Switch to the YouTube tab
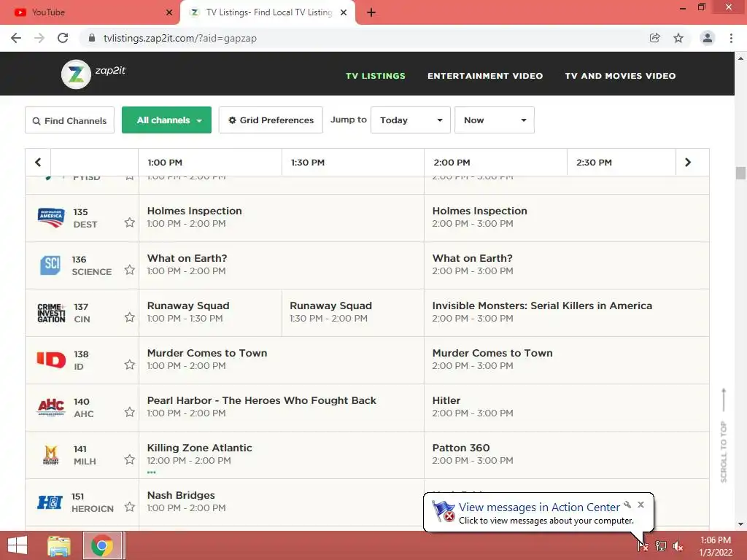The height and width of the screenshot is (560, 747). tap(90, 12)
